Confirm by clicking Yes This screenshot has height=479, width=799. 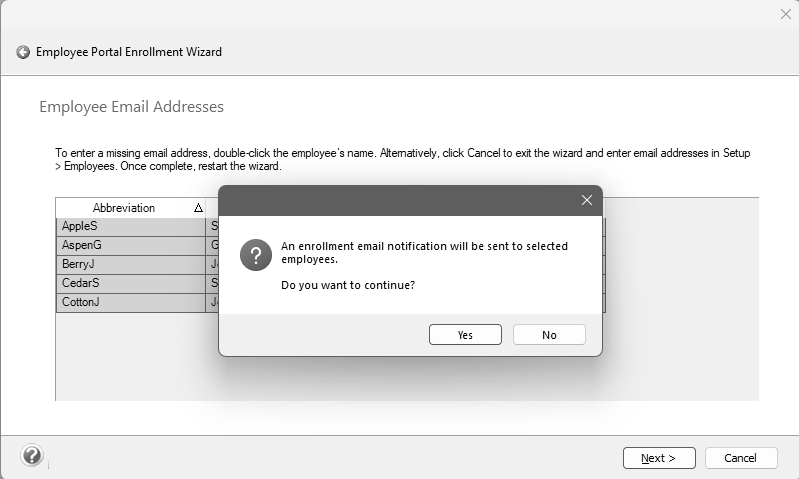[x=465, y=335]
